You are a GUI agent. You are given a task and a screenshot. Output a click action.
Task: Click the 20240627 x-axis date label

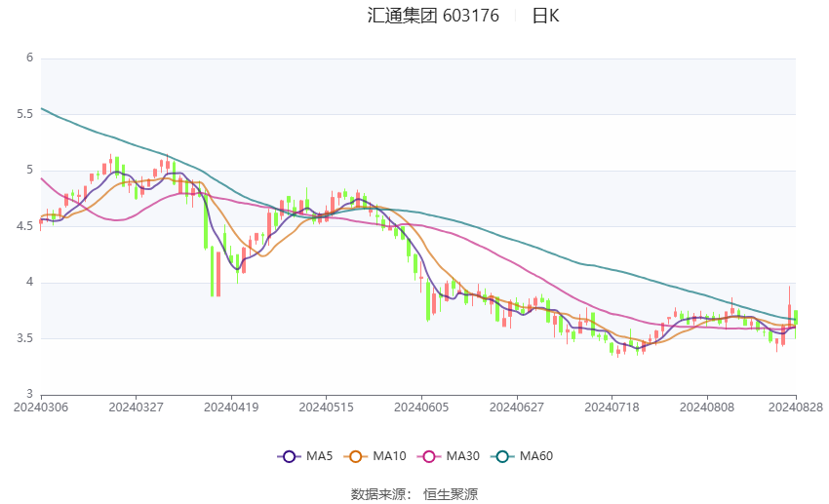tap(517, 407)
